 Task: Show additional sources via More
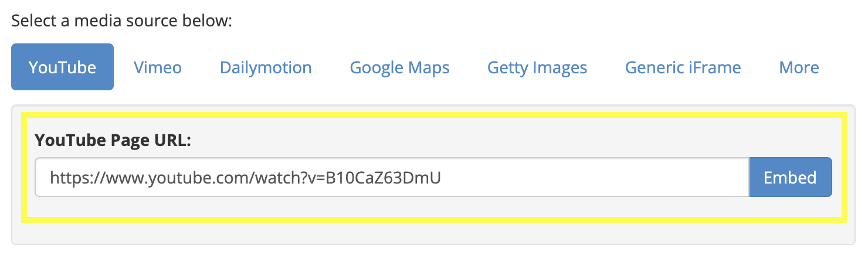(799, 67)
